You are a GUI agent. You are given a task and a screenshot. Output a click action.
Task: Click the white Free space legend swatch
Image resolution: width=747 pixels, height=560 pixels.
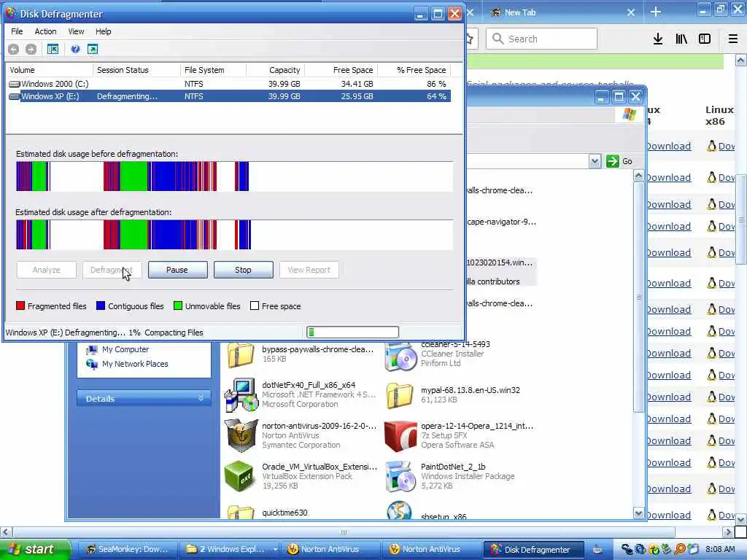tap(255, 306)
